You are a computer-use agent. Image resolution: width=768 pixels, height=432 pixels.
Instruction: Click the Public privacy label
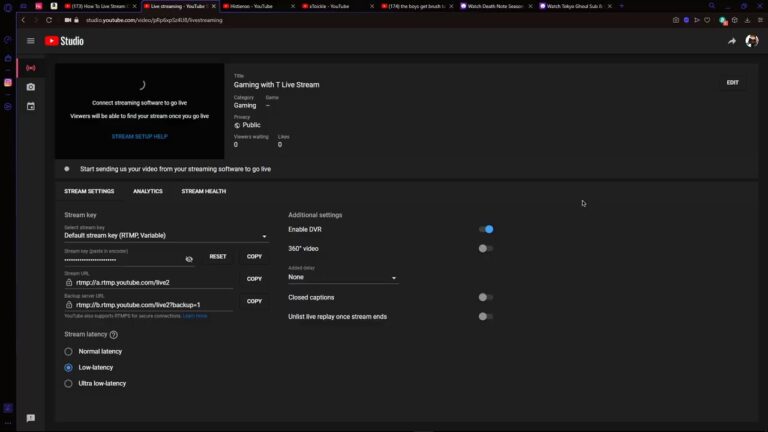(x=251, y=125)
